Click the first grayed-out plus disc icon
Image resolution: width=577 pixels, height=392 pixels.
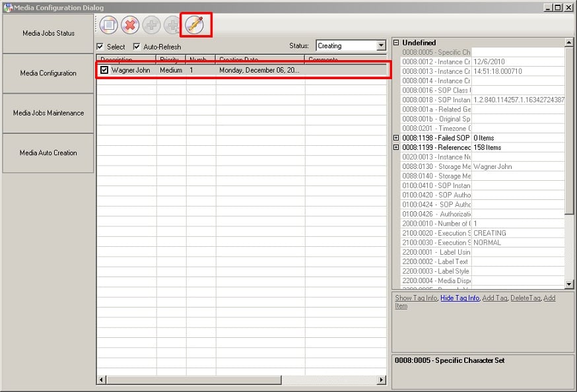click(151, 25)
